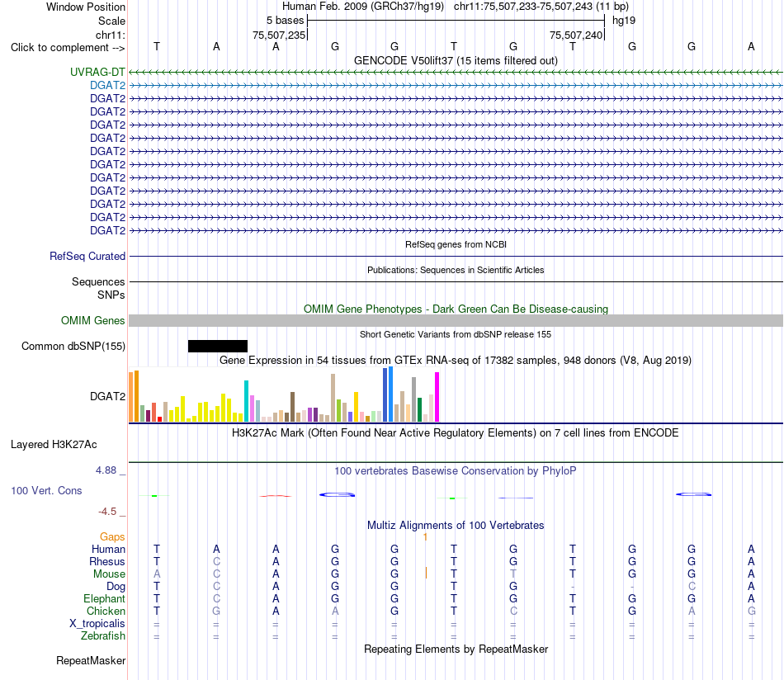
Task: Open the 100 Vert. Cons track label
Action: [46, 490]
